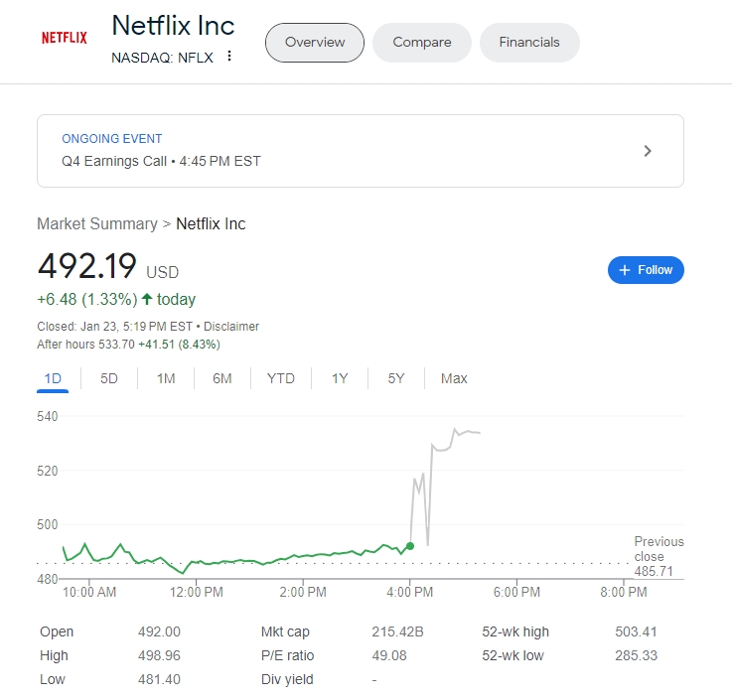Click the P/E ratio value 49.08
The image size is (732, 700).
[x=389, y=655]
